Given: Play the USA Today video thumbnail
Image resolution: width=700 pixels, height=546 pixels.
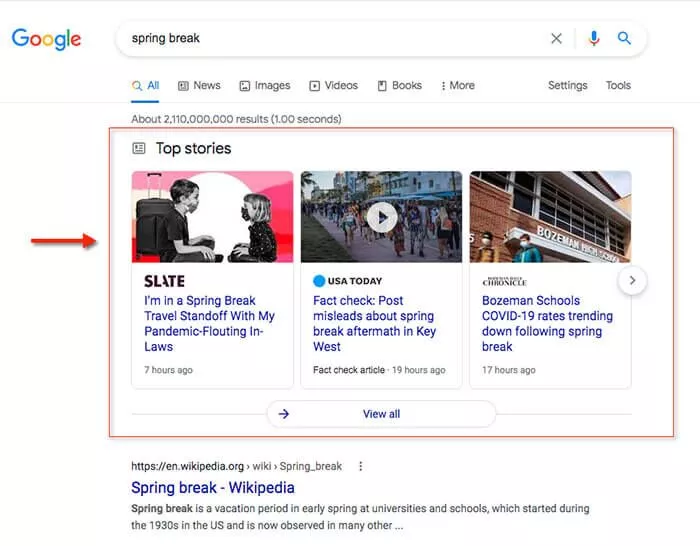Looking at the screenshot, I should click(x=381, y=216).
